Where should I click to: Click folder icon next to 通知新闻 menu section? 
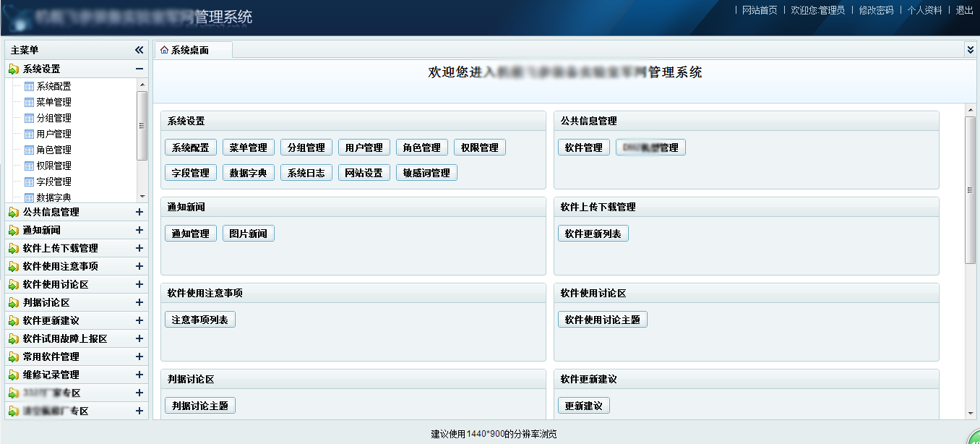(x=14, y=230)
